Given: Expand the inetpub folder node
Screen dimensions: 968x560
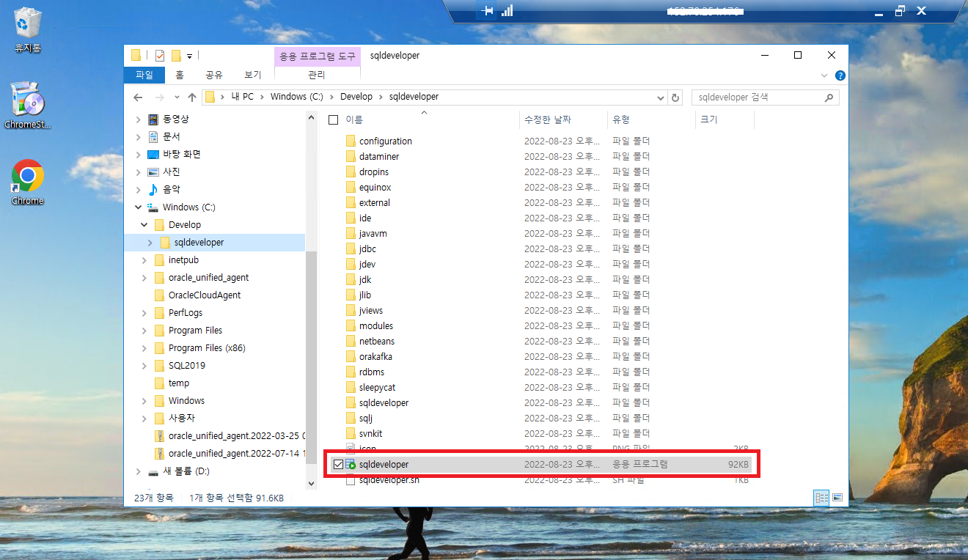Looking at the screenshot, I should point(144,259).
